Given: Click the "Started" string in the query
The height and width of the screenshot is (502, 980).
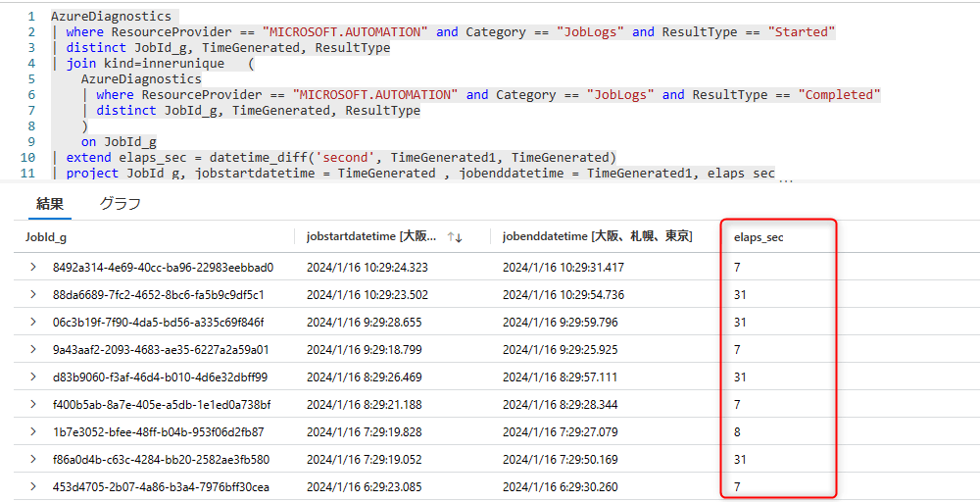Looking at the screenshot, I should [802, 32].
